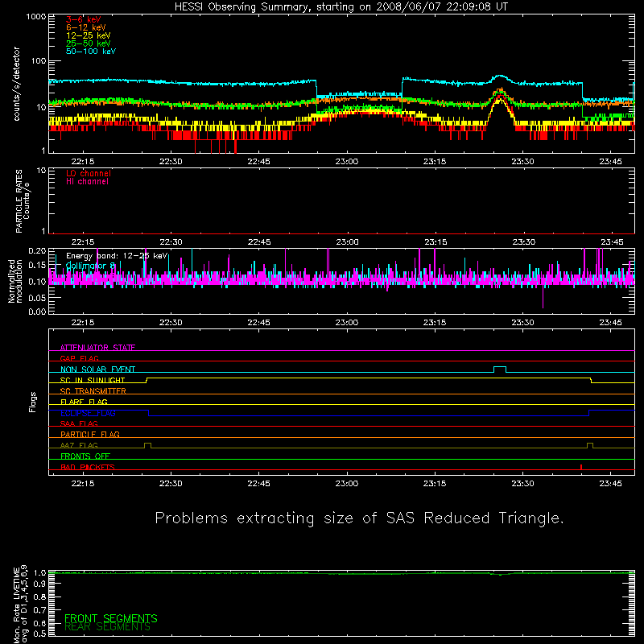Click the FRONTS OFF flag label
The height and width of the screenshot is (644, 644).
click(x=85, y=456)
